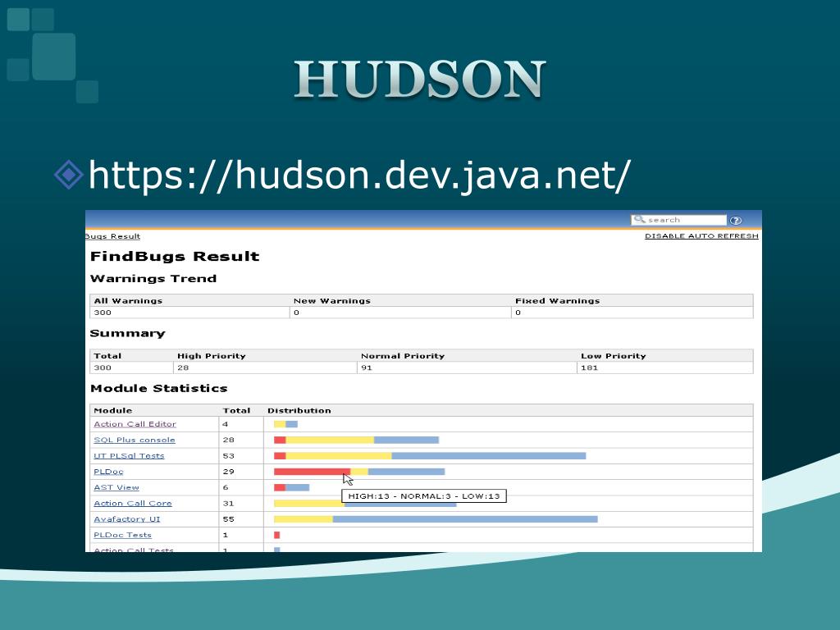The width and height of the screenshot is (840, 630).
Task: Open the PLDoc Tests module
Action: pyautogui.click(x=123, y=535)
